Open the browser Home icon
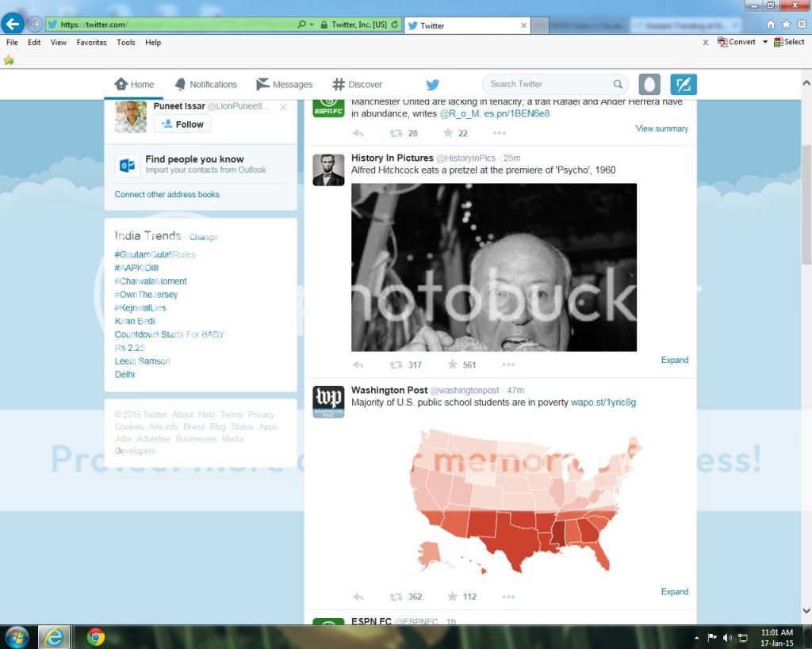Image resolution: width=812 pixels, height=649 pixels. click(771, 25)
